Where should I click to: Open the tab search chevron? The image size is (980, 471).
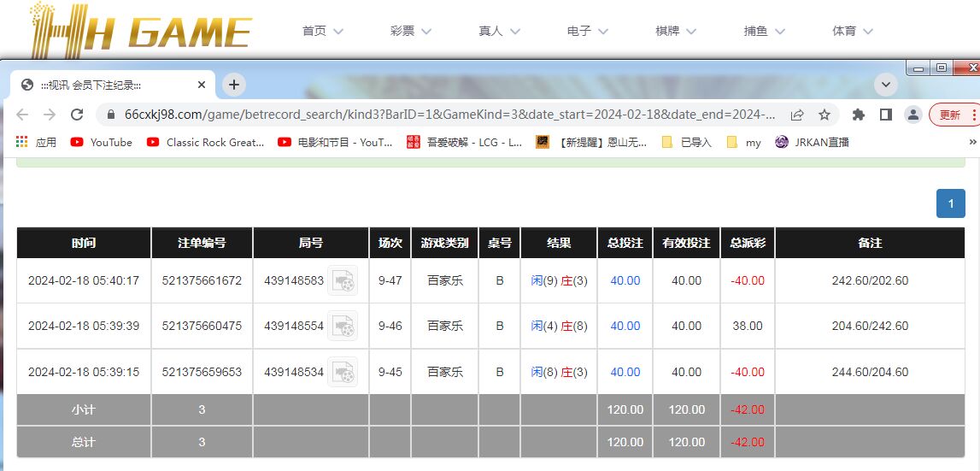886,85
